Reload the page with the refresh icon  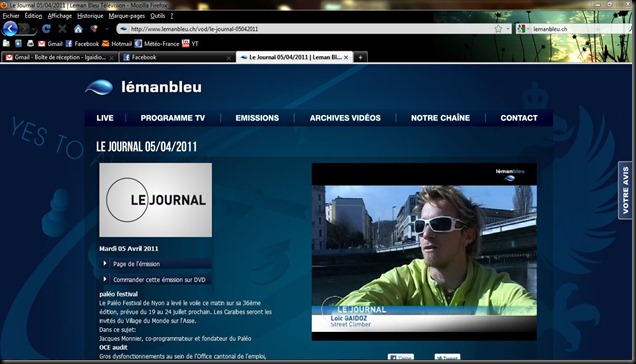(x=46, y=29)
